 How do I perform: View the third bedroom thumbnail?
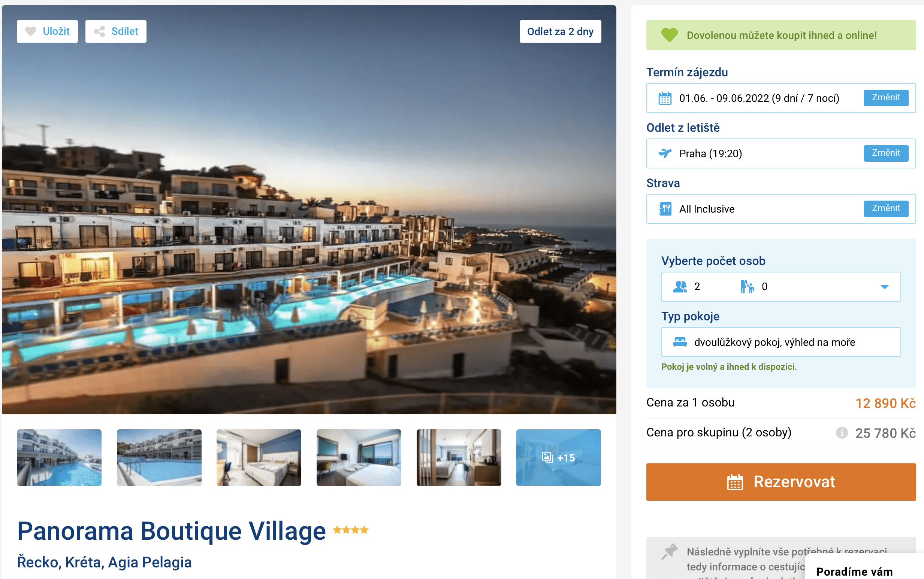459,457
